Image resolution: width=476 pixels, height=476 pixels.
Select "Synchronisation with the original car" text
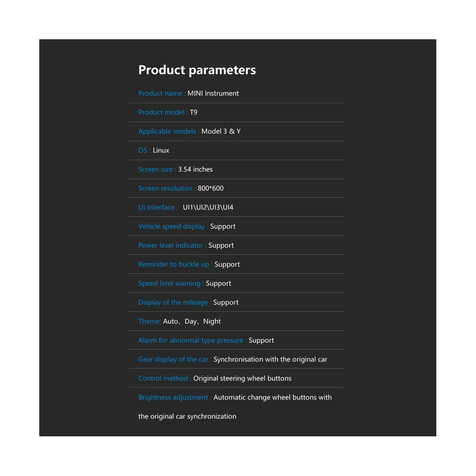[x=270, y=359]
